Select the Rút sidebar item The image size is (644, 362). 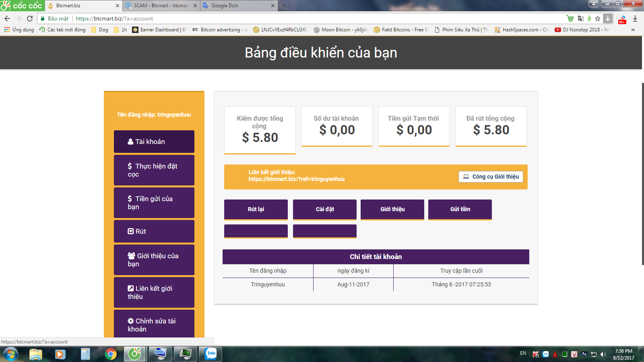point(154,231)
